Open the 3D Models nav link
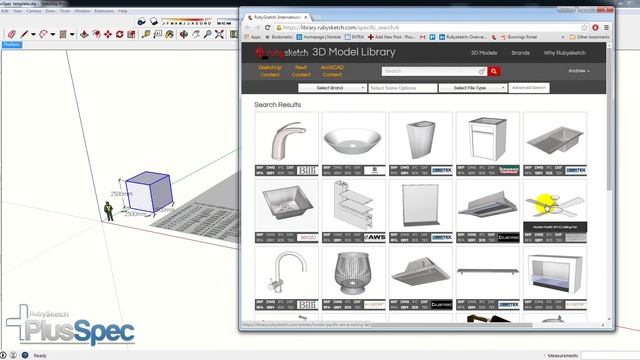This screenshot has height=360, width=640. tap(484, 53)
